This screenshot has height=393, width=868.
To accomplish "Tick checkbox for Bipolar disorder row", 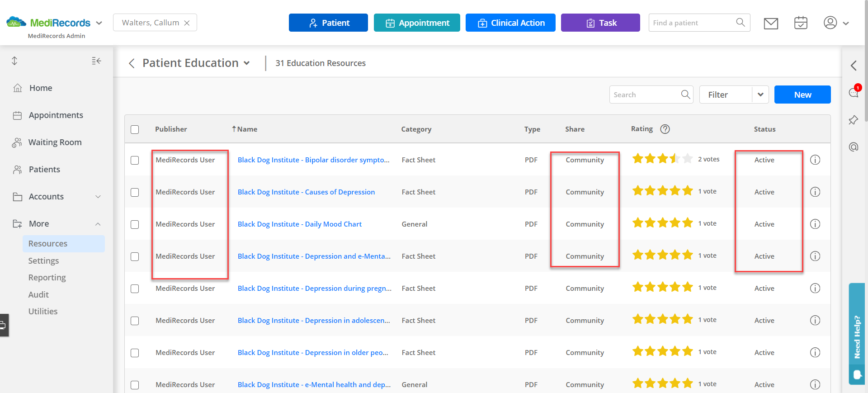I will (x=135, y=160).
